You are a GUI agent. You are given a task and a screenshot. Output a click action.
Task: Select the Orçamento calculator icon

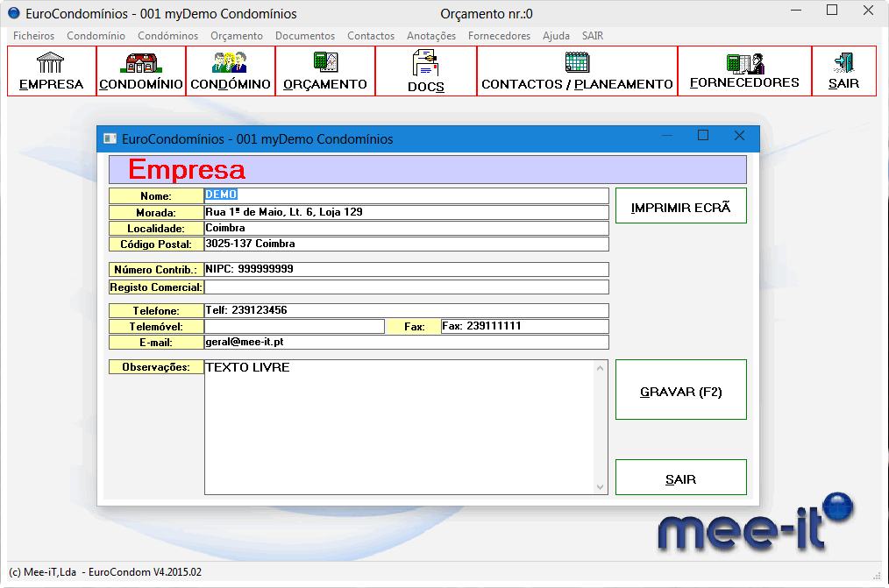325,63
